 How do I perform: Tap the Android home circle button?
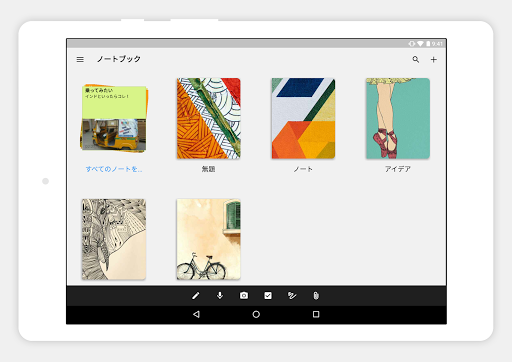[x=256, y=314]
